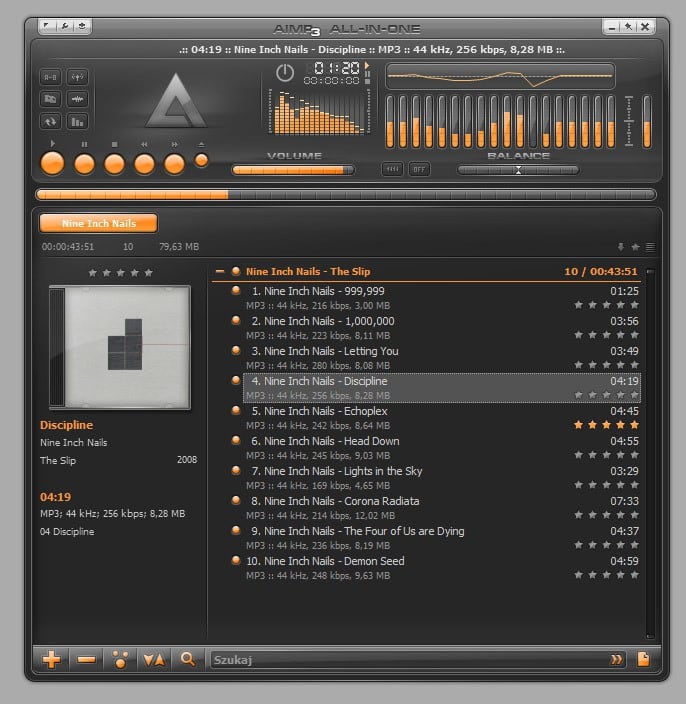Viewport: 686px width, 704px height.
Task: Toggle the equalizer OFF switch
Action: point(419,169)
